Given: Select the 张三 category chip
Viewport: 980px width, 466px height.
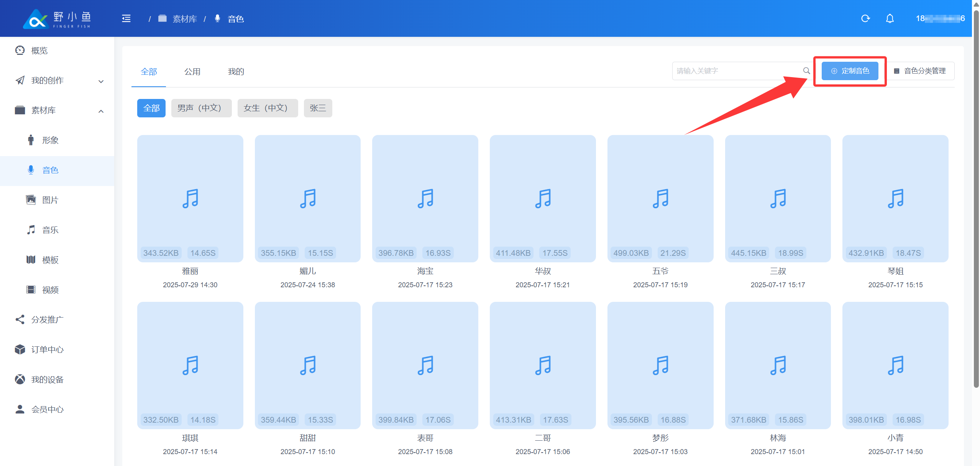Looking at the screenshot, I should click(x=317, y=108).
